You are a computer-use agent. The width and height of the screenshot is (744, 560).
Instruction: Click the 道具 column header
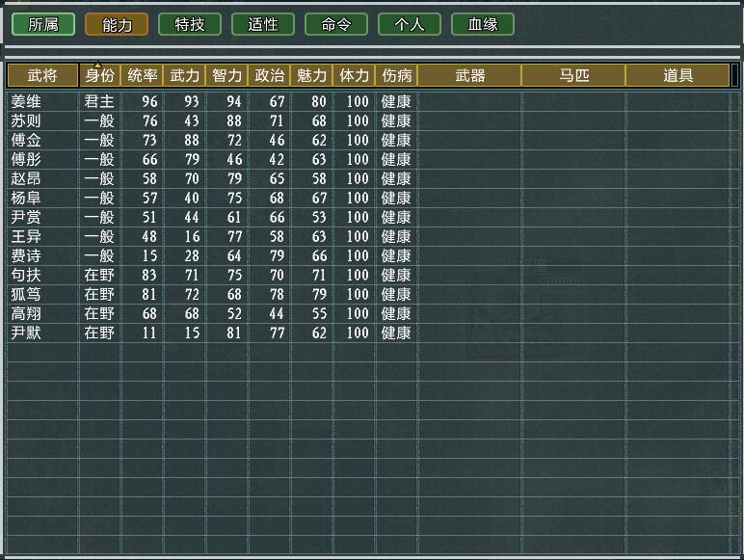pos(678,75)
